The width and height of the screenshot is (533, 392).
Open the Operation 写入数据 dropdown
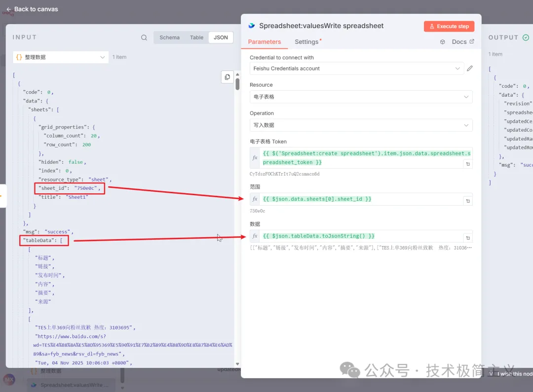[x=361, y=125]
